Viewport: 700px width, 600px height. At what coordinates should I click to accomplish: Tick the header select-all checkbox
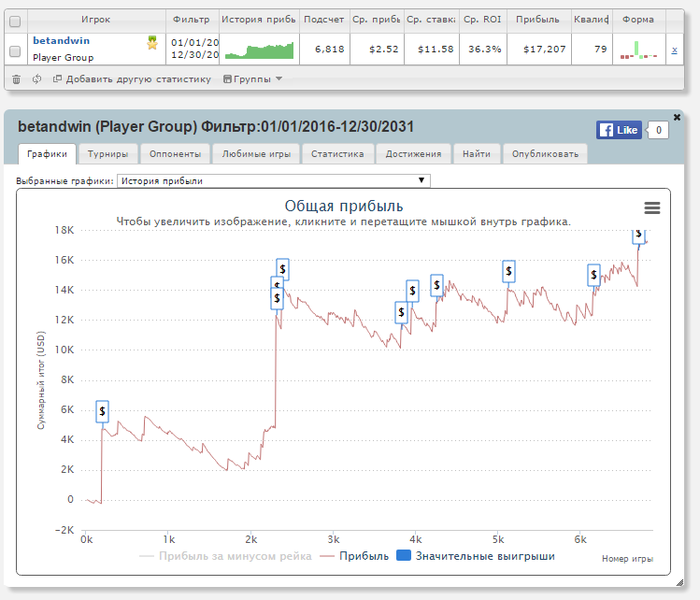click(x=15, y=21)
